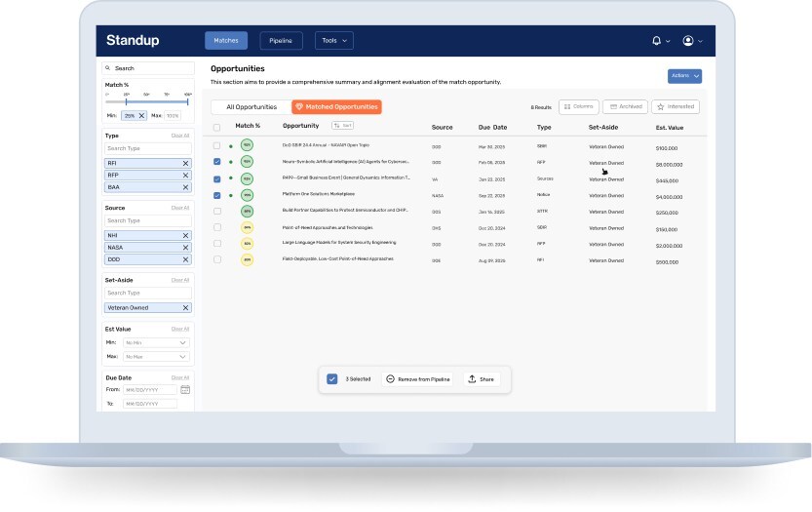This screenshot has height=512, width=812.
Task: Open the Tools dropdown menu
Action: (x=334, y=40)
